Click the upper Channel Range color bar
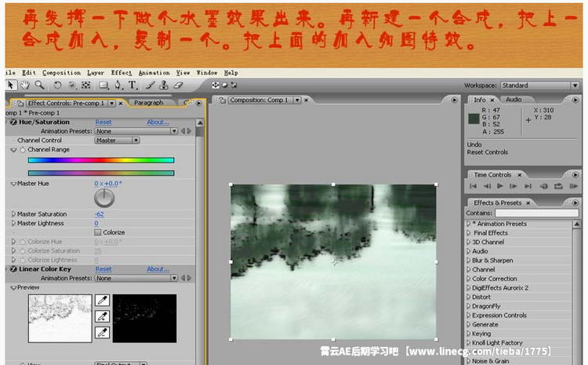The width and height of the screenshot is (588, 365). pos(101,160)
